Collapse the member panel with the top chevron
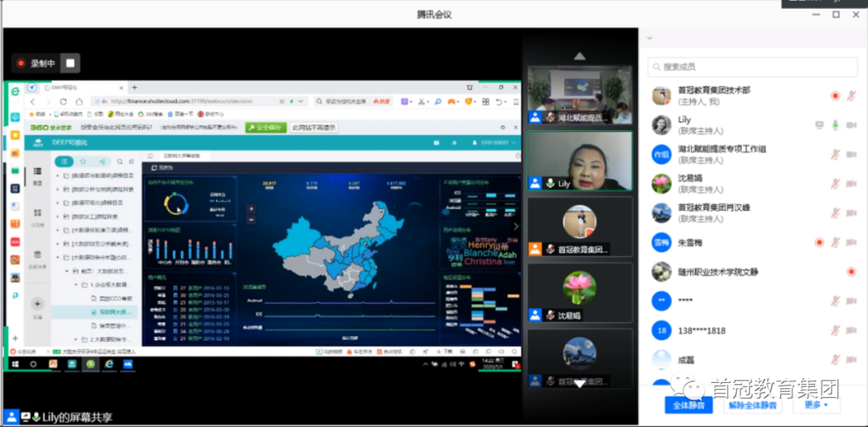Image resolution: width=868 pixels, height=427 pixels. [649, 39]
